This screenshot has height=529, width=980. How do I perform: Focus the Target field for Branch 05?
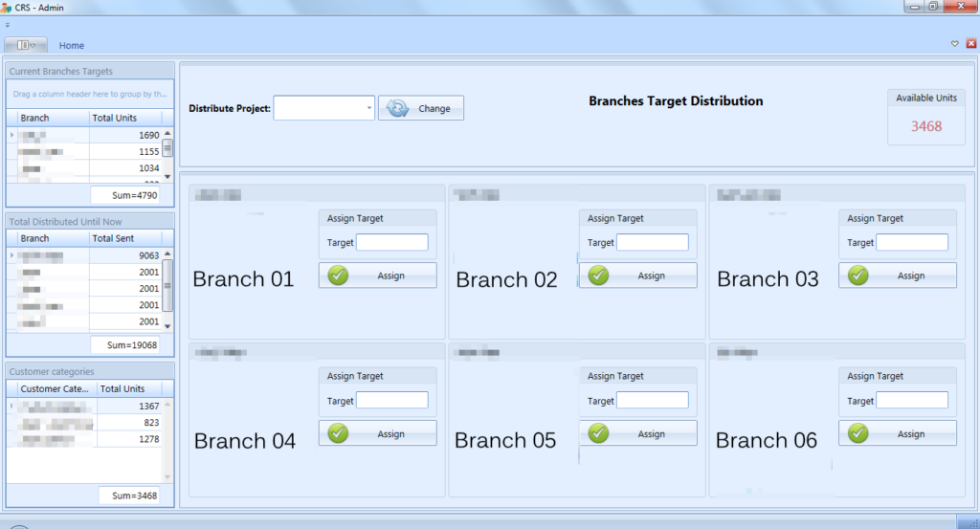[x=653, y=401]
